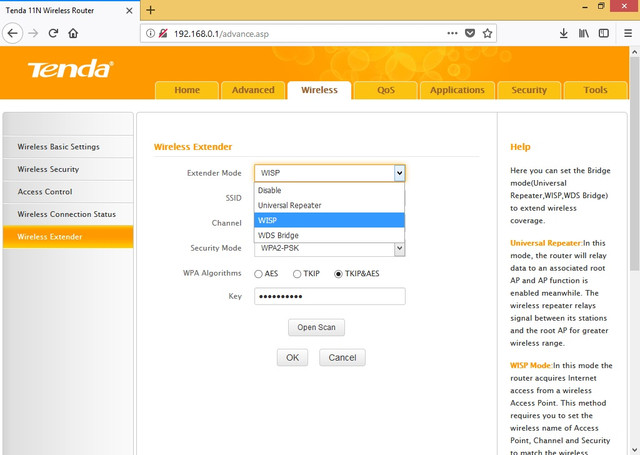This screenshot has width=640, height=455.
Task: Click the page vertical scrollbar thumb
Action: click(x=635, y=163)
